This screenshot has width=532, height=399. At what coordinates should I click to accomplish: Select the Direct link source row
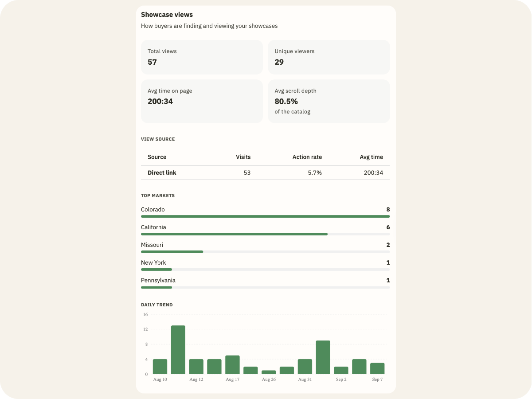tap(266, 173)
